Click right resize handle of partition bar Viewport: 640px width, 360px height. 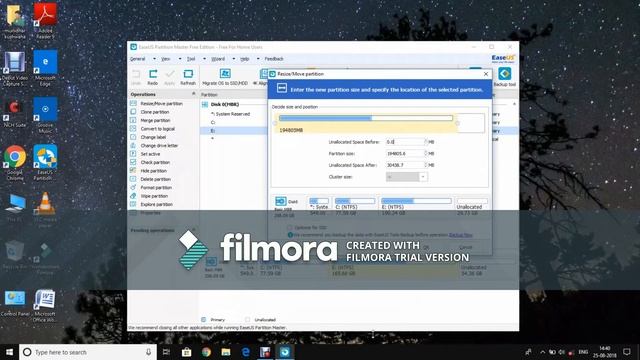(x=457, y=123)
